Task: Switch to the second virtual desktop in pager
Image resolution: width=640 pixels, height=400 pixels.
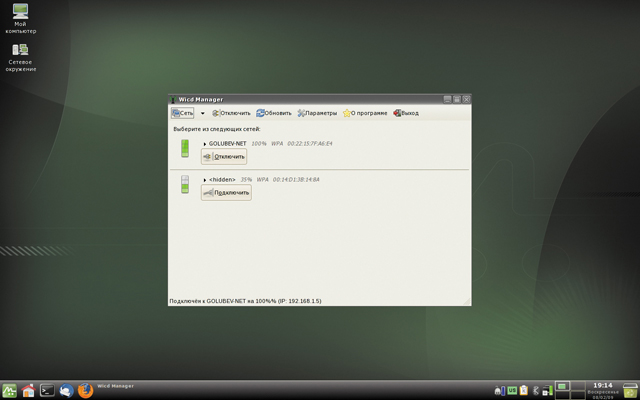Action: pos(578,386)
